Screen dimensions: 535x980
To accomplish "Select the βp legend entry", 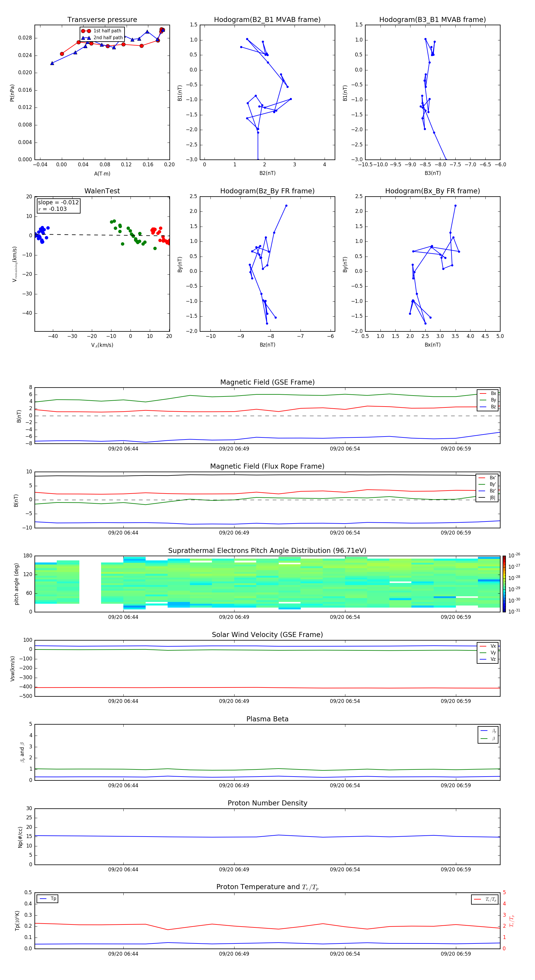I will click(488, 731).
